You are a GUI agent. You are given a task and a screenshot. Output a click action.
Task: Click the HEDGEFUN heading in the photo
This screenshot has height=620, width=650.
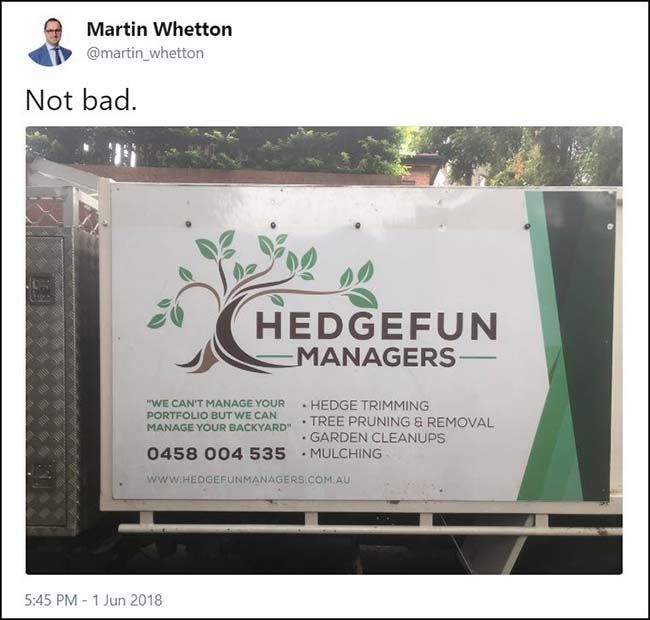[376, 326]
